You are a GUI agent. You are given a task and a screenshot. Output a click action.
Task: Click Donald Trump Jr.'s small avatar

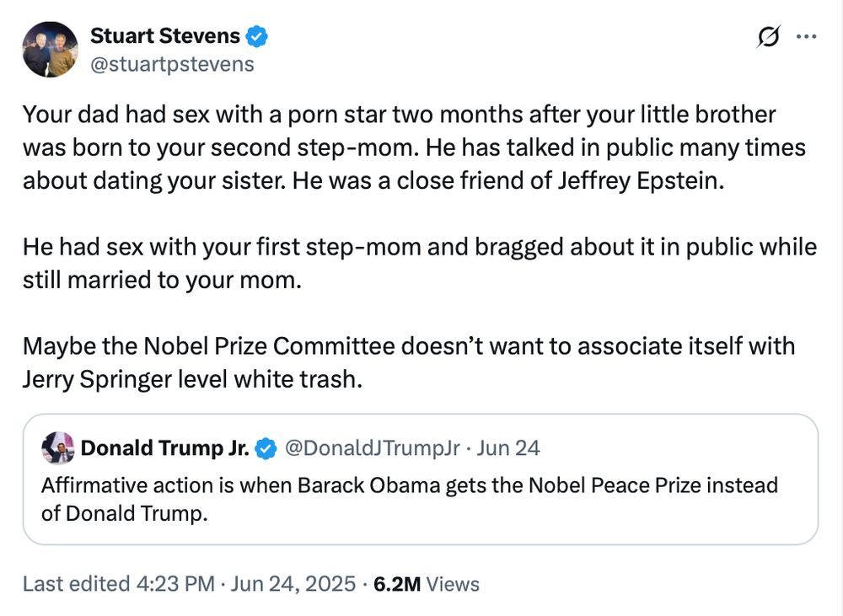point(57,448)
